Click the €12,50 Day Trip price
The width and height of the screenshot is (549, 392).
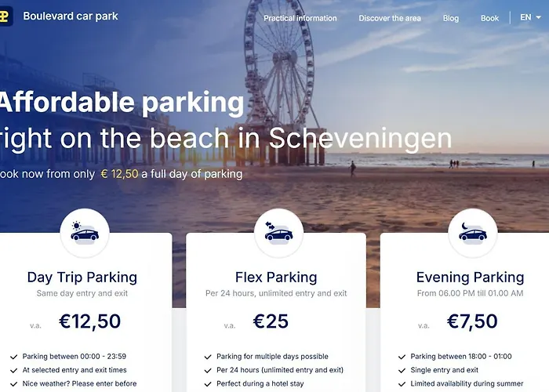pyautogui.click(x=90, y=321)
